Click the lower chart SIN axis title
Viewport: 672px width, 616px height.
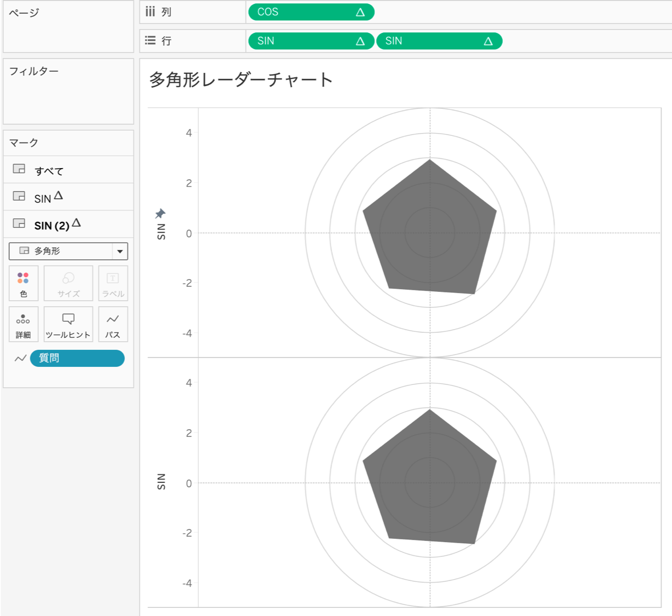[x=161, y=482]
